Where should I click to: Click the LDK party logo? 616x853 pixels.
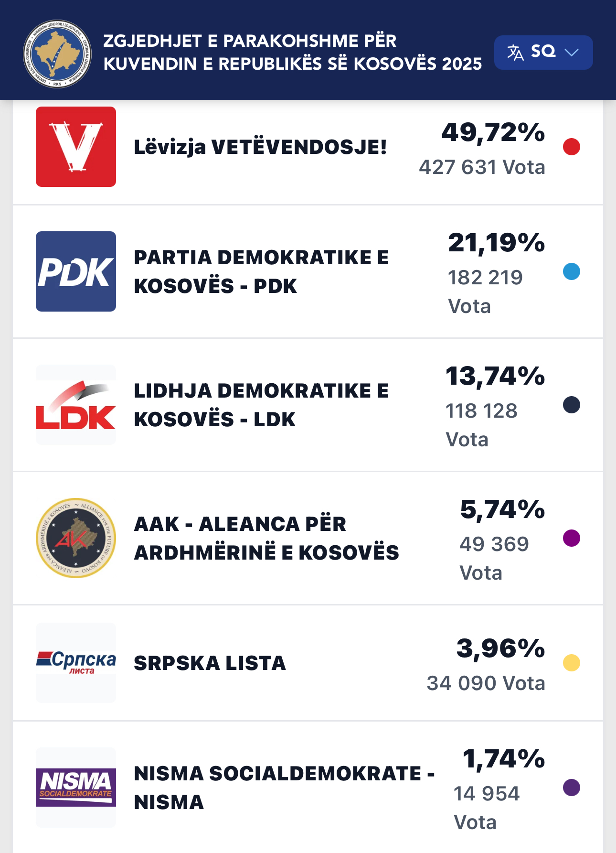76,405
